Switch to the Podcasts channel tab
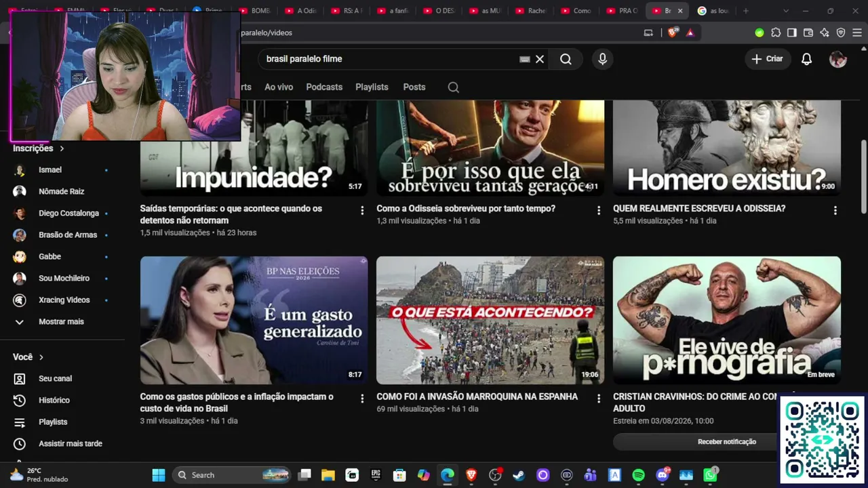Viewport: 868px width, 488px height. click(324, 87)
